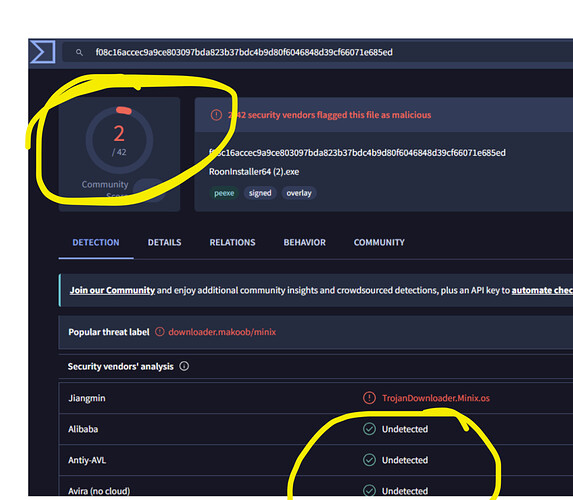
Task: Open the RELATIONS tab
Action: coord(232,242)
